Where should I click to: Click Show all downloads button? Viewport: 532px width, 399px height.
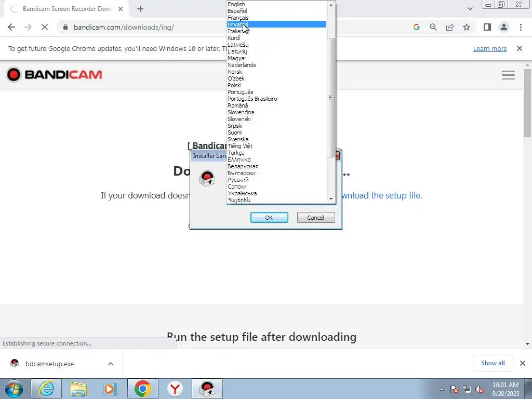pyautogui.click(x=493, y=363)
